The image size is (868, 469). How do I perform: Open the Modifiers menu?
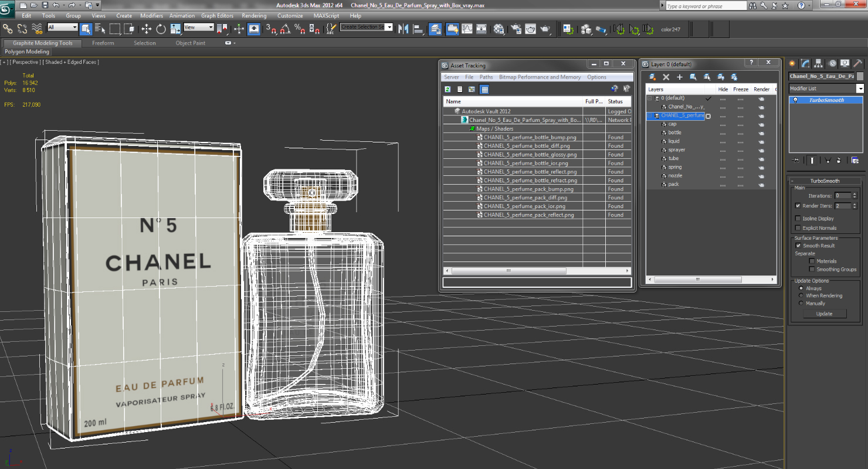[x=151, y=16]
